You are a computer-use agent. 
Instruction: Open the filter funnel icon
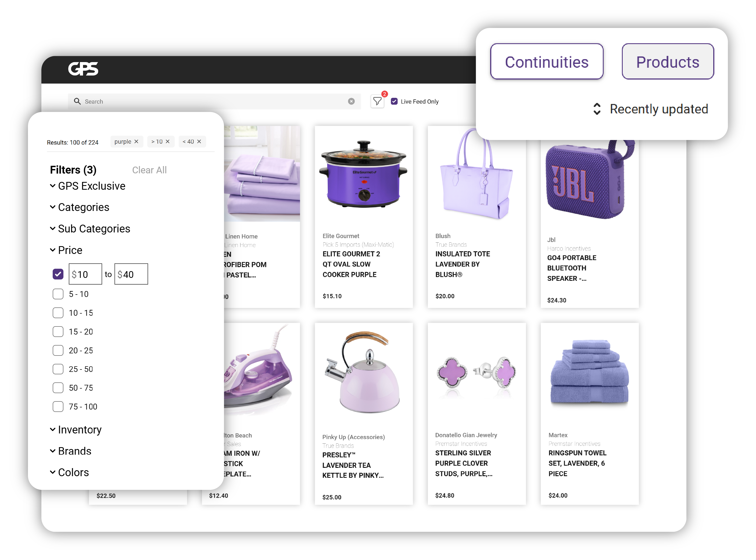point(377,101)
